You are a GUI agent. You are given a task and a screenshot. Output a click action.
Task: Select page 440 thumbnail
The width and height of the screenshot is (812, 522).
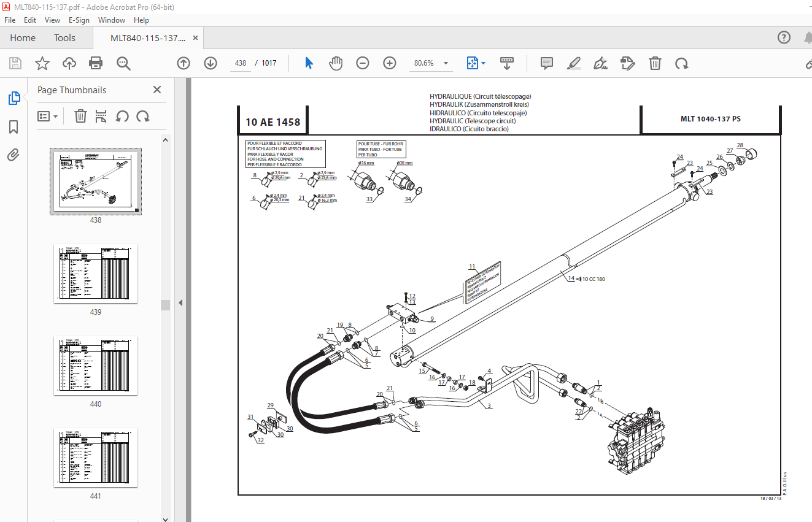(95, 365)
